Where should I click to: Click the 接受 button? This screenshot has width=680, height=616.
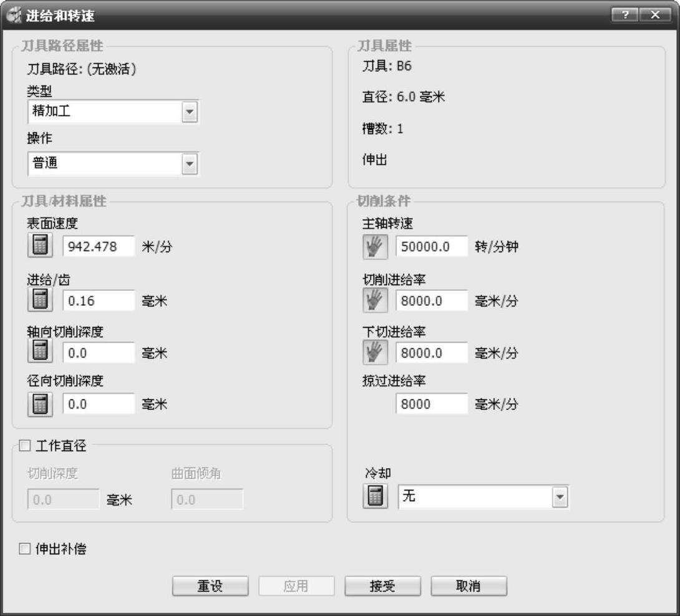coord(382,586)
